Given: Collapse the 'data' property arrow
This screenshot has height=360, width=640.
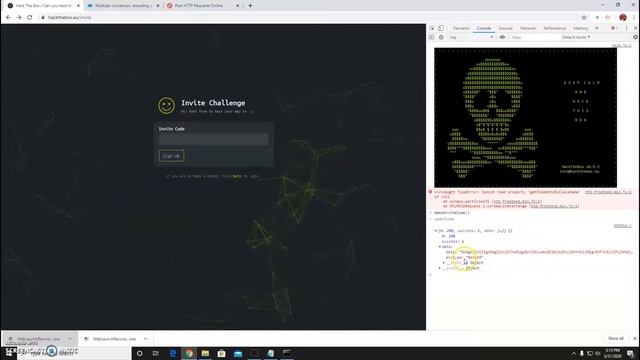Looking at the screenshot, I should pyautogui.click(x=440, y=247).
